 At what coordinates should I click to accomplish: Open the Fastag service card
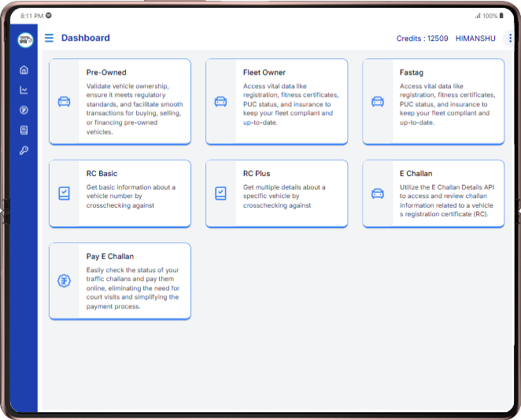(433, 101)
